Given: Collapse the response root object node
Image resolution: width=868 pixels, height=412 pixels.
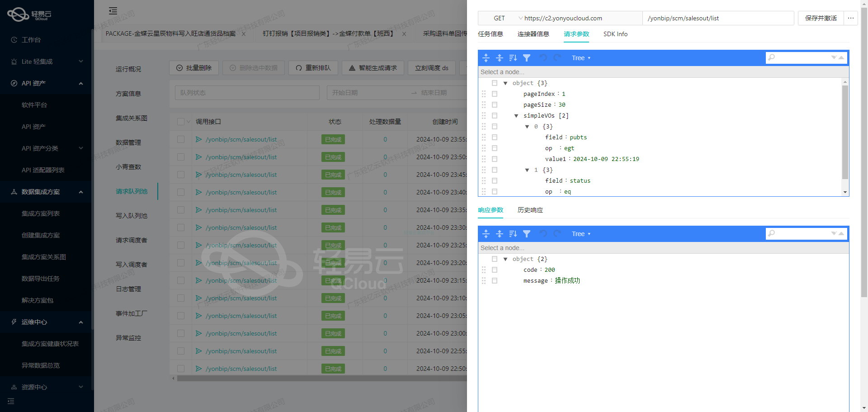Looking at the screenshot, I should point(505,259).
